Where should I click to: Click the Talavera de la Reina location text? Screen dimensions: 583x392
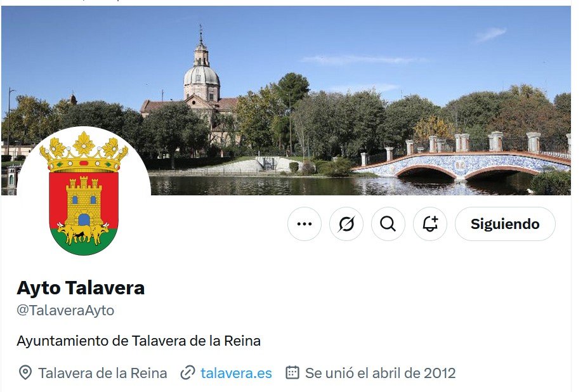pyautogui.click(x=103, y=373)
